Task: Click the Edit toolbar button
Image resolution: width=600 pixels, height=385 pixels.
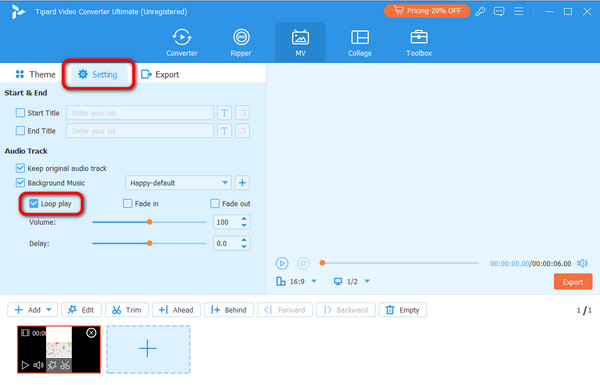Action: click(82, 310)
